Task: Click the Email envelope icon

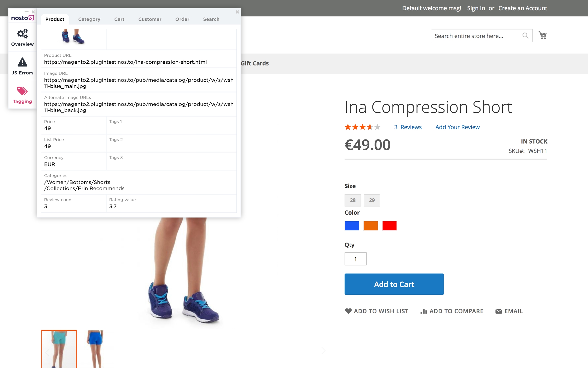Action: click(x=498, y=311)
